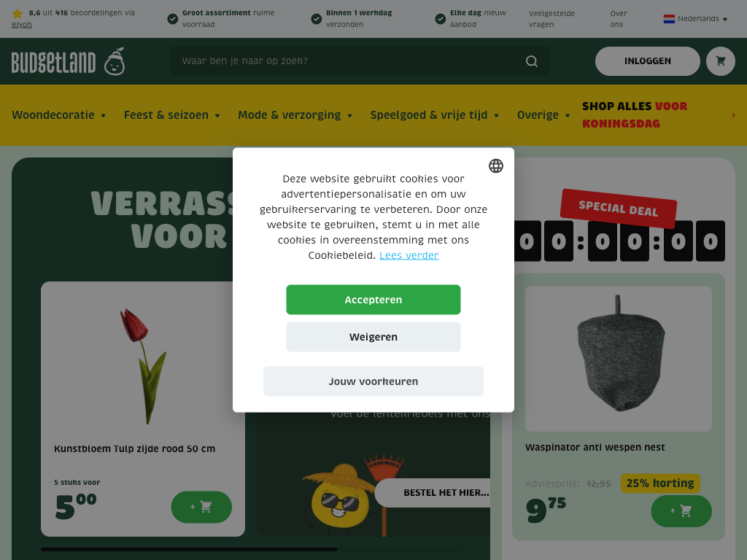The image size is (747, 560).
Task: Click the red arrow next to Koningsdag banner
Action: (x=733, y=114)
